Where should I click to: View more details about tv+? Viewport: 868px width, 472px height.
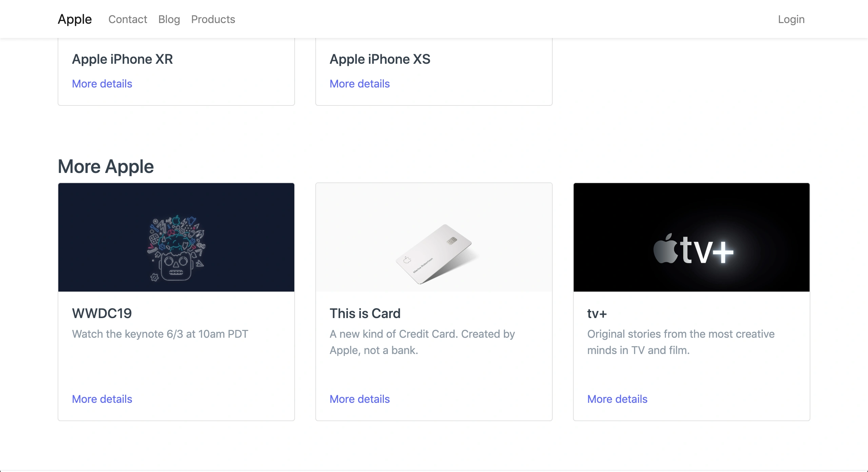(x=617, y=399)
